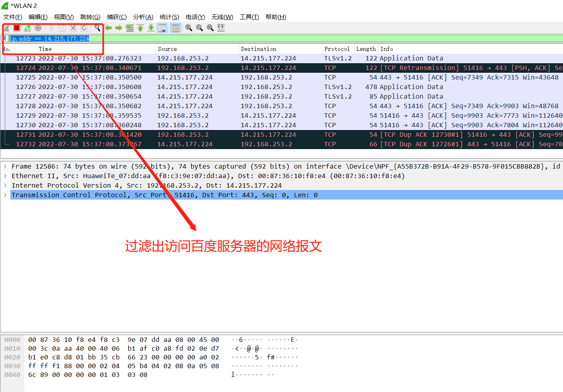
Task: Click the Wireshark title bar app icon
Action: [x=5, y=6]
